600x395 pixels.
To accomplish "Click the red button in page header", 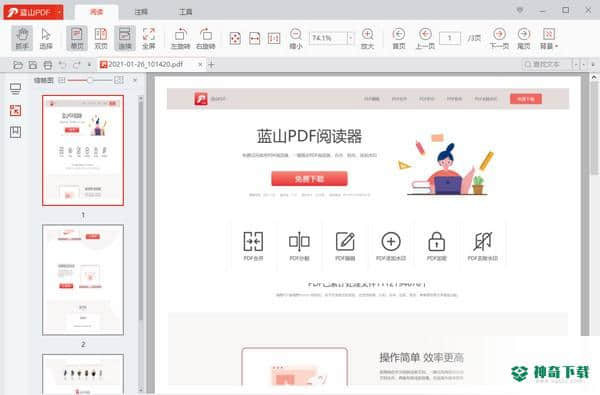I will [x=526, y=99].
